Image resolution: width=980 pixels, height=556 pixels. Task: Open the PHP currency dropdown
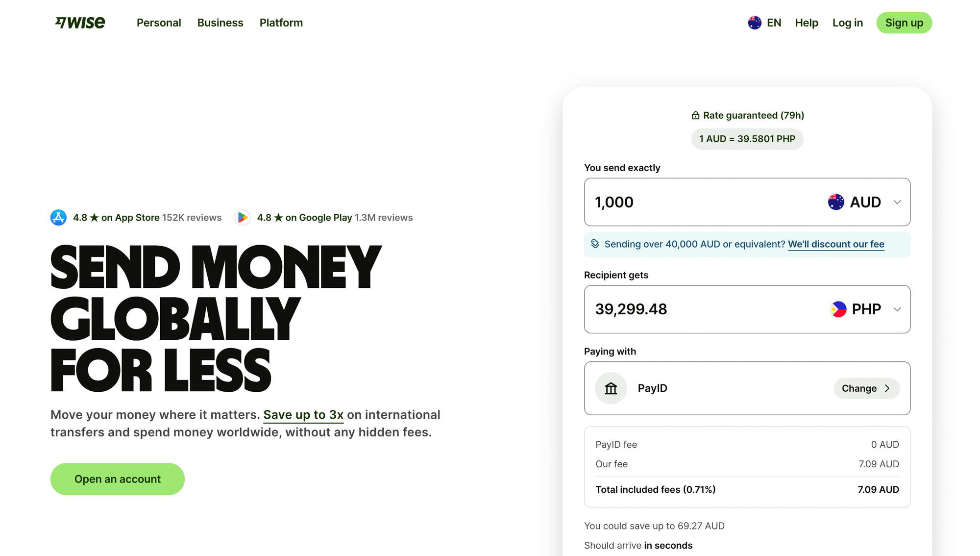[898, 309]
